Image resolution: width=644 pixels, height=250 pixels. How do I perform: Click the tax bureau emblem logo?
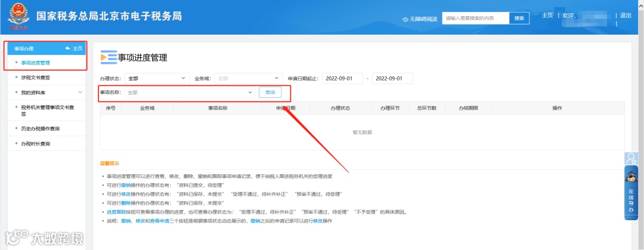pos(18,17)
